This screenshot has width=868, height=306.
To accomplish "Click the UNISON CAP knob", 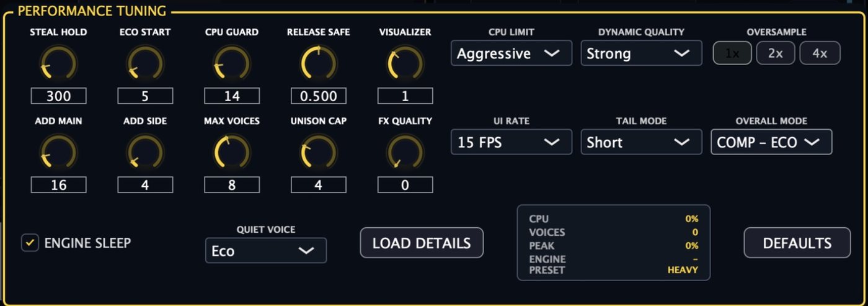I will click(319, 153).
